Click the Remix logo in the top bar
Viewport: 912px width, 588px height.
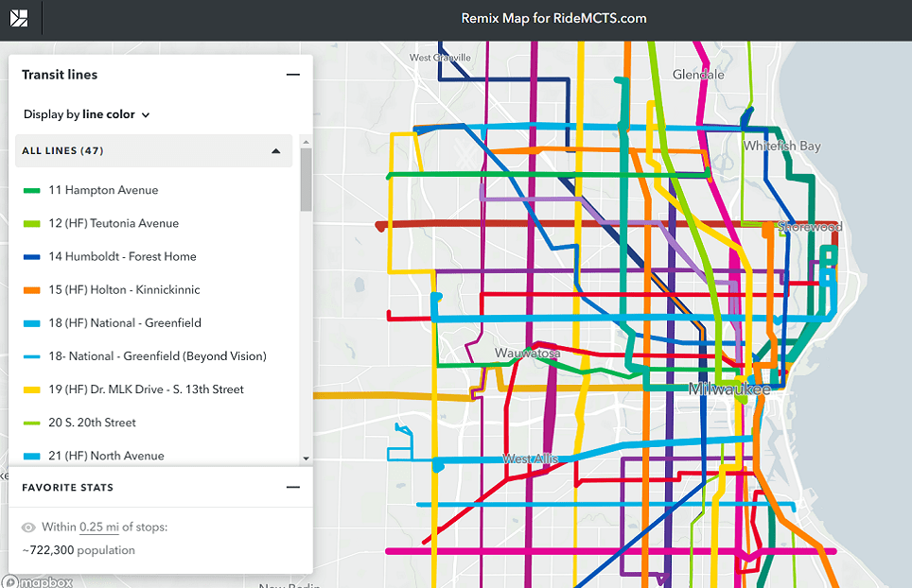pyautogui.click(x=20, y=18)
